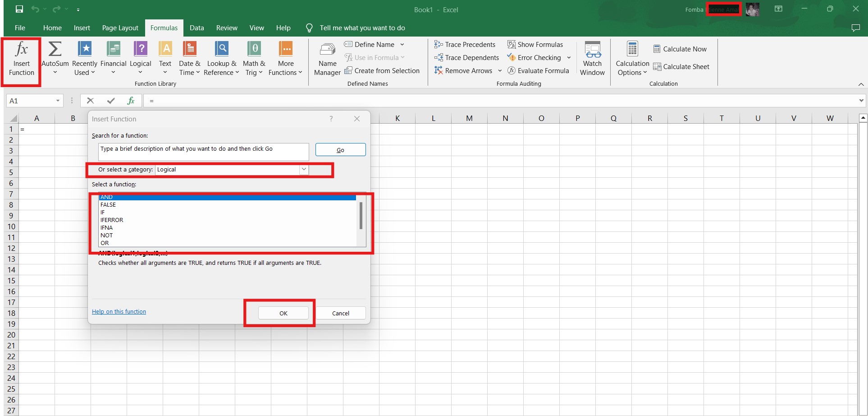Switch to the Data tab
868x416 pixels.
[x=196, y=28]
